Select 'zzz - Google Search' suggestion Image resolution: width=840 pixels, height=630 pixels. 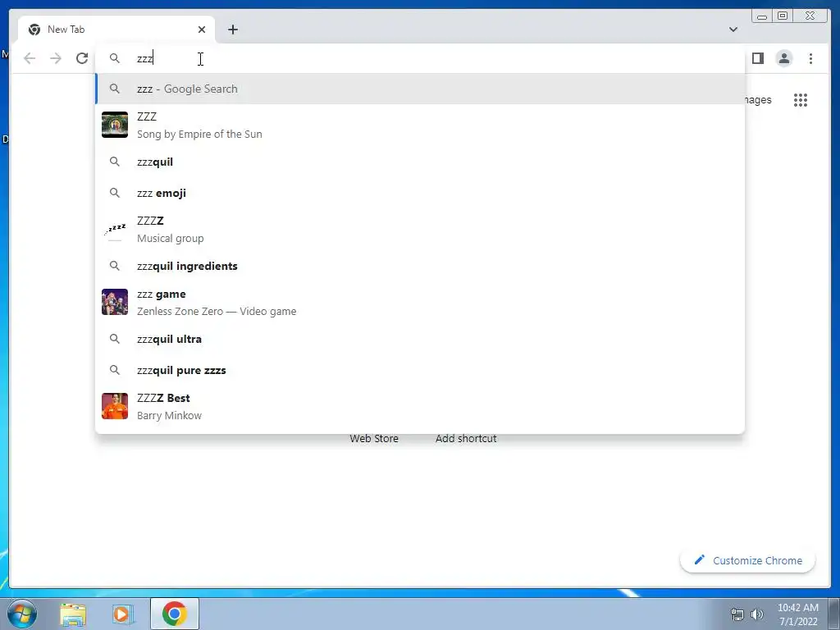click(x=420, y=89)
